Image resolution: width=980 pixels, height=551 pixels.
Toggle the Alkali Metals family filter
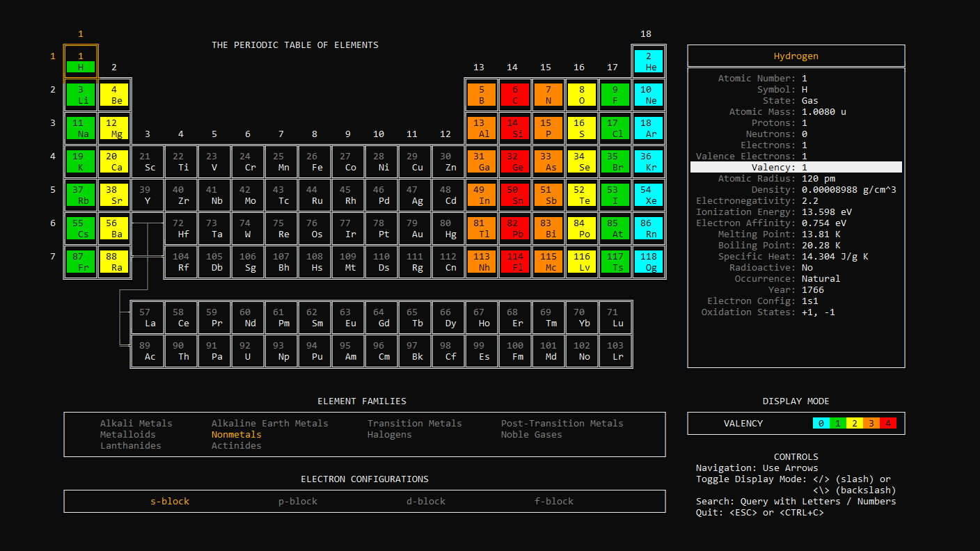[136, 423]
